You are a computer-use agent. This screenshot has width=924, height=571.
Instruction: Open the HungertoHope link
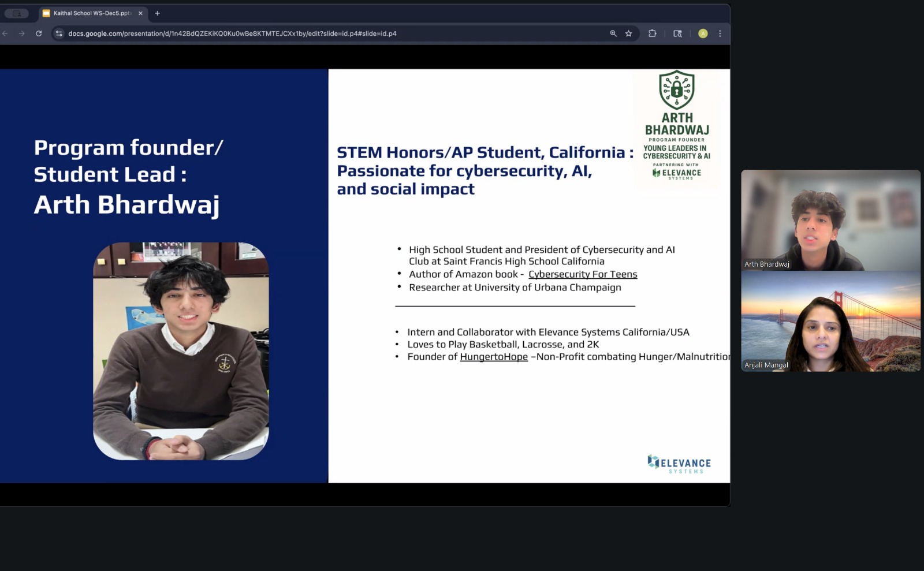(494, 357)
